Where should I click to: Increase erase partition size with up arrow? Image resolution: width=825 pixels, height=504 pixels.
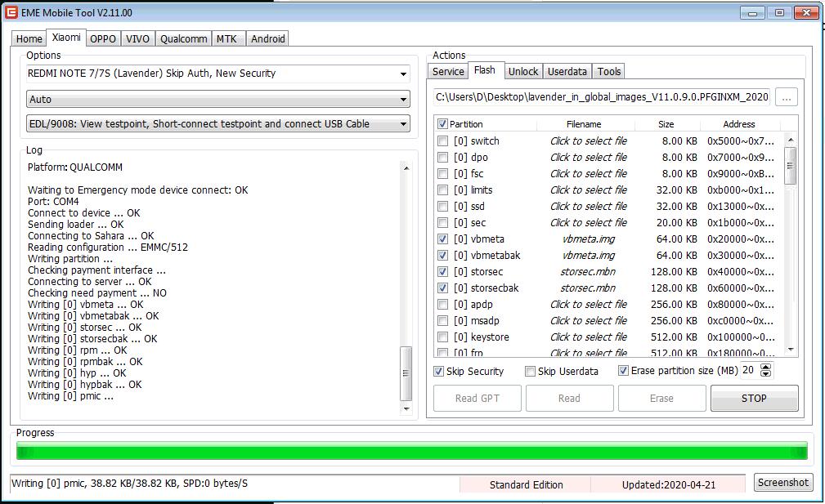coord(766,368)
